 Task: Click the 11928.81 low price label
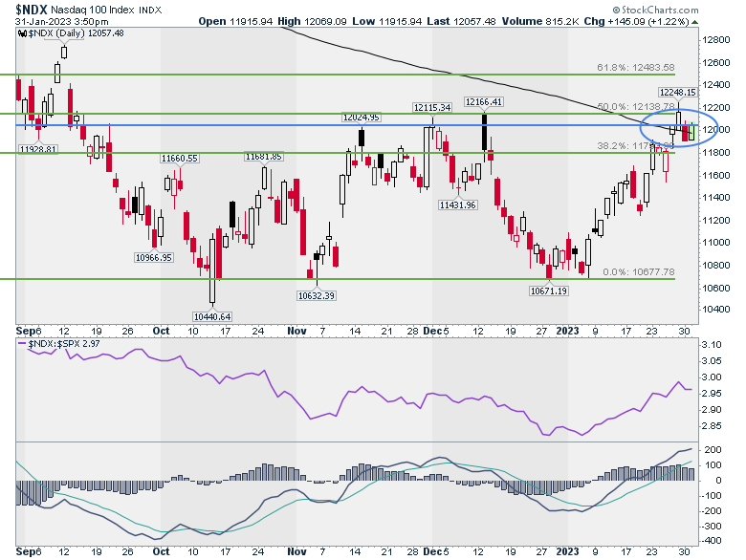37,149
